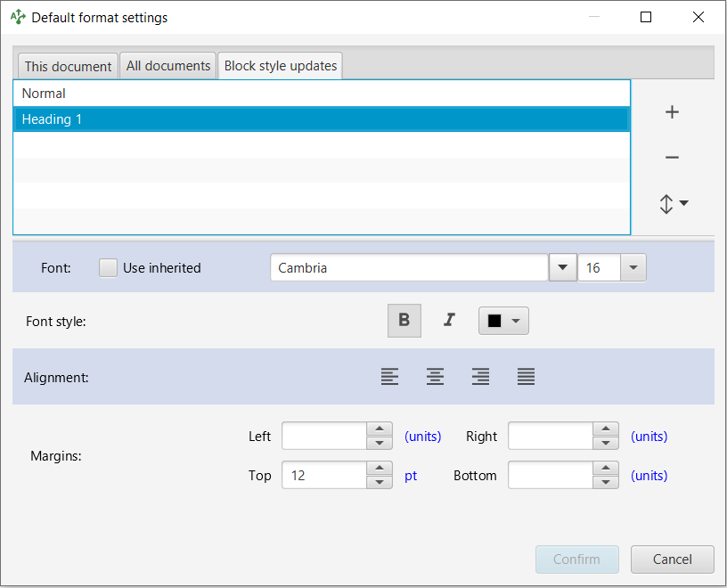
Task: Expand the font size 16 dropdown
Action: [x=633, y=267]
